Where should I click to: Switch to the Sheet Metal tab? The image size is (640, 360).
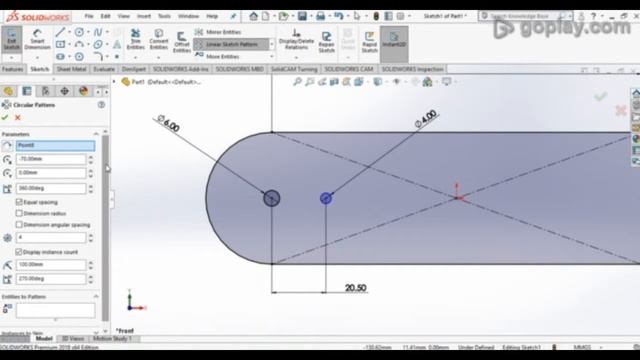(x=71, y=69)
